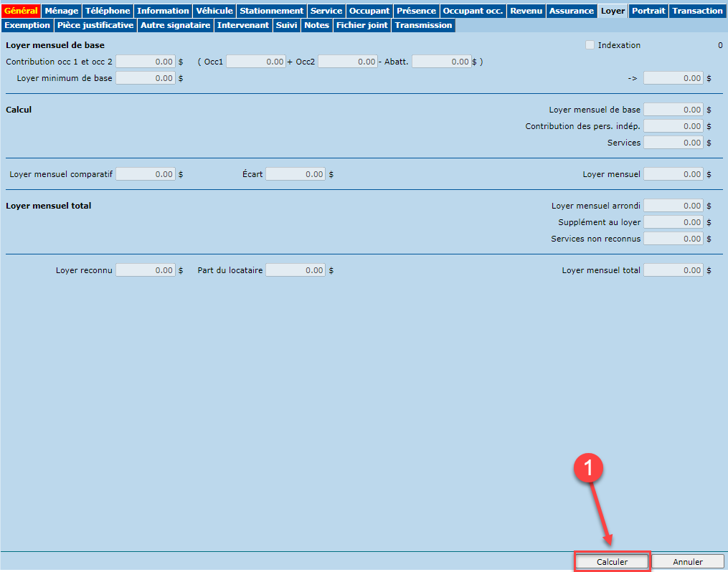Focus the Supplément au loyer field
Viewport: 728px width, 572px height.
673,222
